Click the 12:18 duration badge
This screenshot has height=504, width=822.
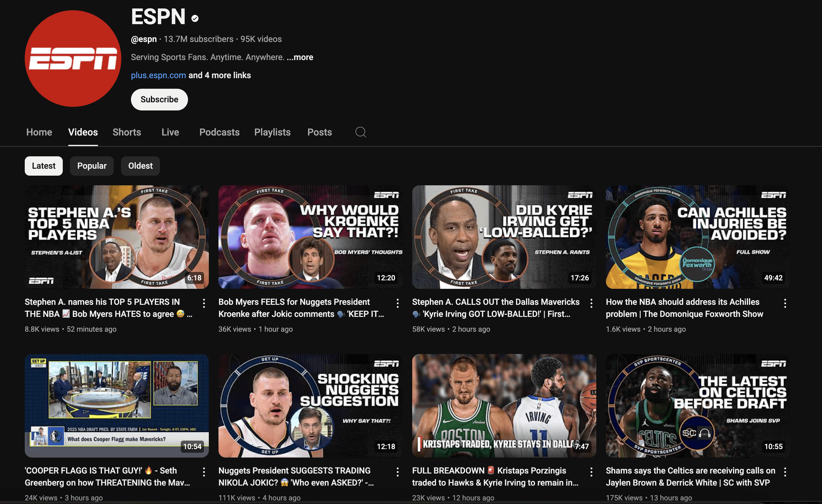click(x=386, y=447)
